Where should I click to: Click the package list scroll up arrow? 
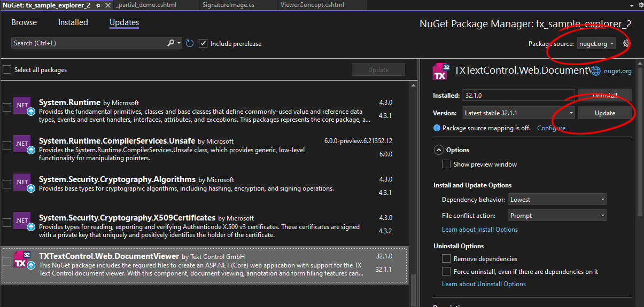(413, 84)
